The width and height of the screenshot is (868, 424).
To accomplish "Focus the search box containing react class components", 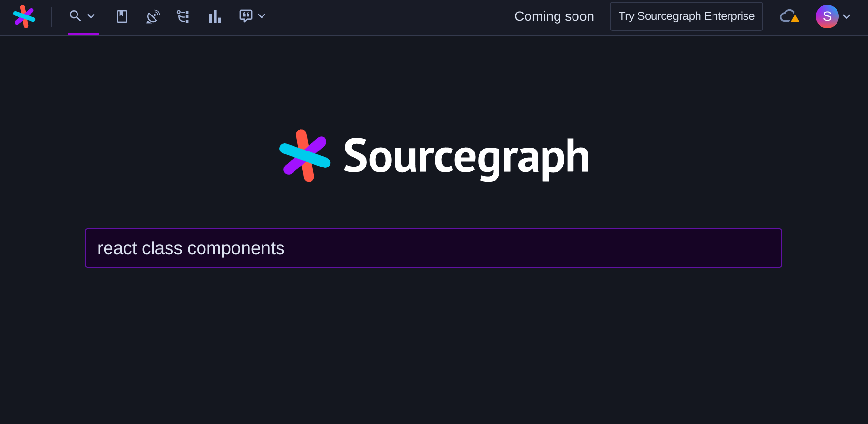I will 434,248.
